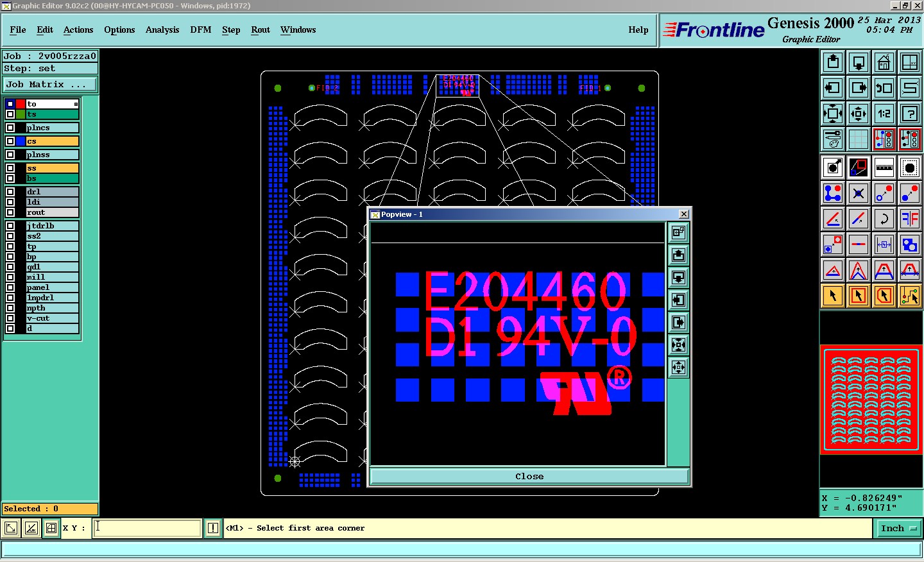924x562 pixels.
Task: Click the snap-to-intersection X icon
Action: [x=859, y=193]
